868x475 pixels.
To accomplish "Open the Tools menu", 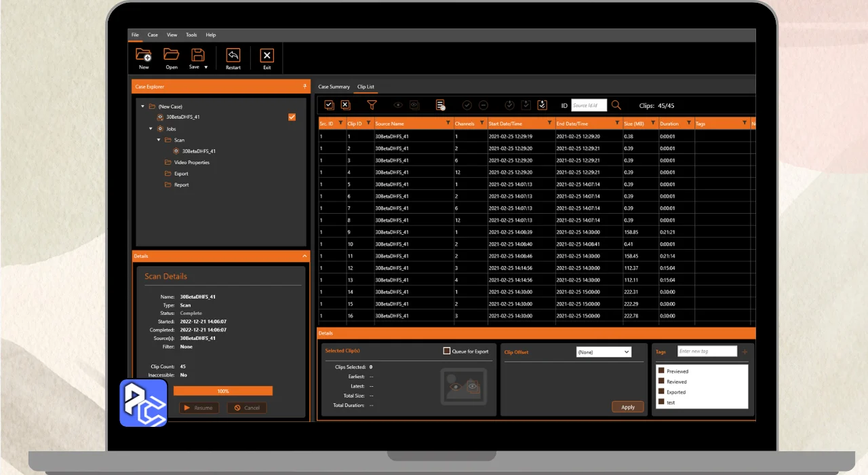I will [191, 35].
